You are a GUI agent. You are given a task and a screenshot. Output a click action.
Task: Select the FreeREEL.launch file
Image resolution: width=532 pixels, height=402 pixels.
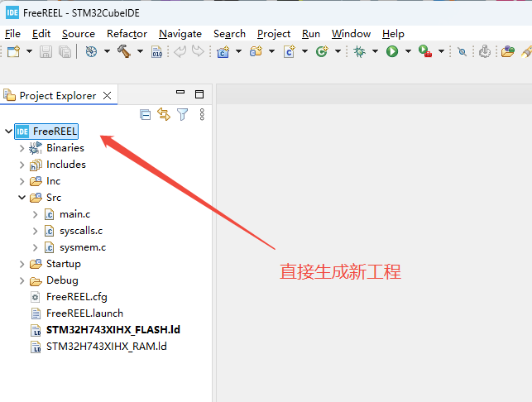point(77,313)
